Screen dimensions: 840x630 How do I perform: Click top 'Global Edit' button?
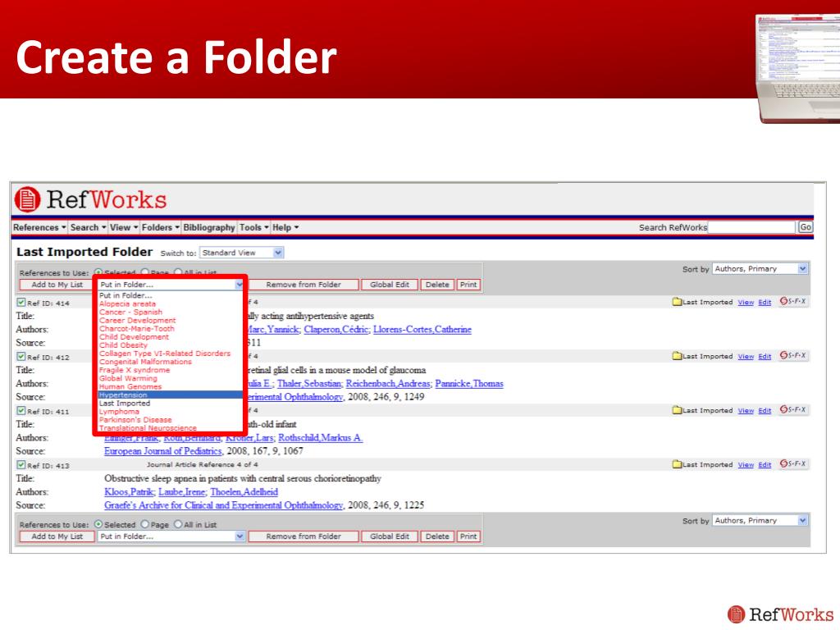coord(390,285)
